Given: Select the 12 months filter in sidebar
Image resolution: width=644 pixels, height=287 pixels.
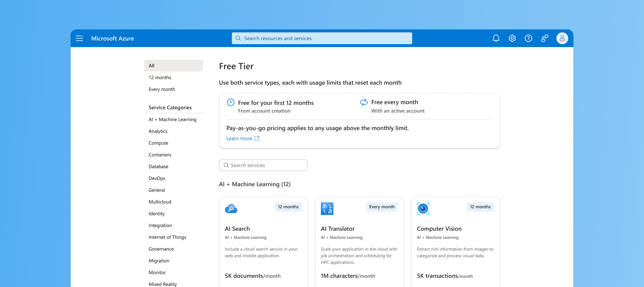Looking at the screenshot, I should pos(173,77).
